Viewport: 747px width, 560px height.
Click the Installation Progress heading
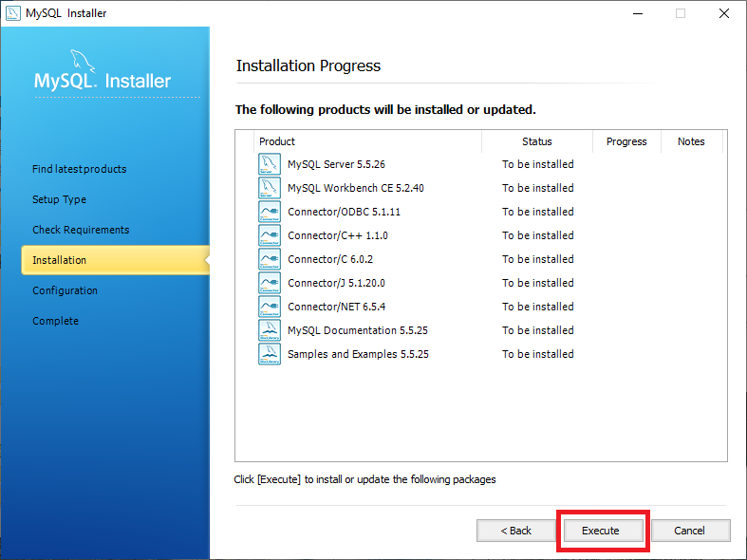coord(308,65)
